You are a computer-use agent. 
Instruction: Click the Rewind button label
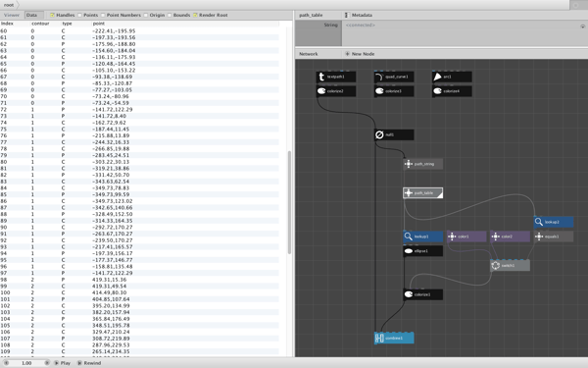tap(93, 363)
